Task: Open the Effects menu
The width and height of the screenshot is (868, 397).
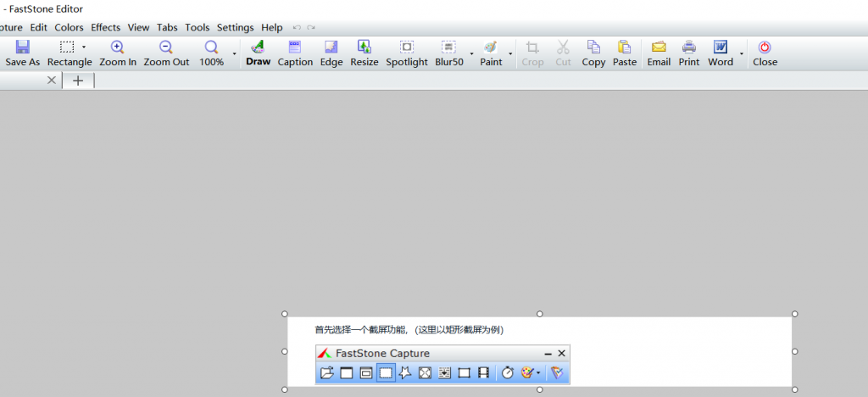Action: (106, 27)
